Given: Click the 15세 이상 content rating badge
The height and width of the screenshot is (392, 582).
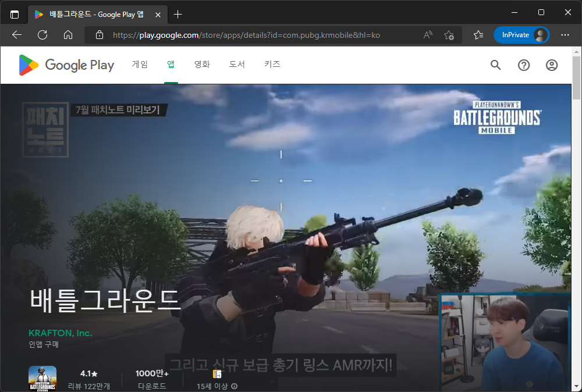Looking at the screenshot, I should [x=217, y=374].
